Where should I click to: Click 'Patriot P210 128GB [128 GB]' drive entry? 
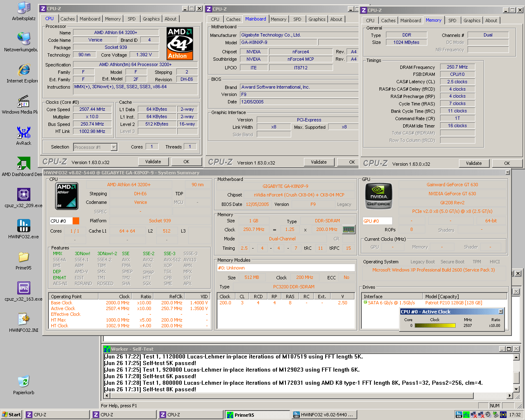pos(454,303)
